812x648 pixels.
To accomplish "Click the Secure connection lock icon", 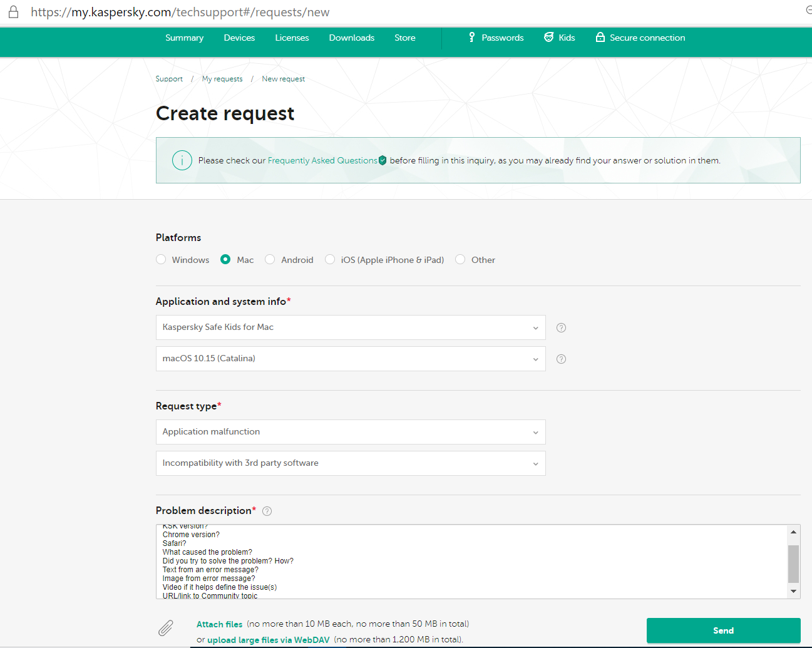I will 600,38.
